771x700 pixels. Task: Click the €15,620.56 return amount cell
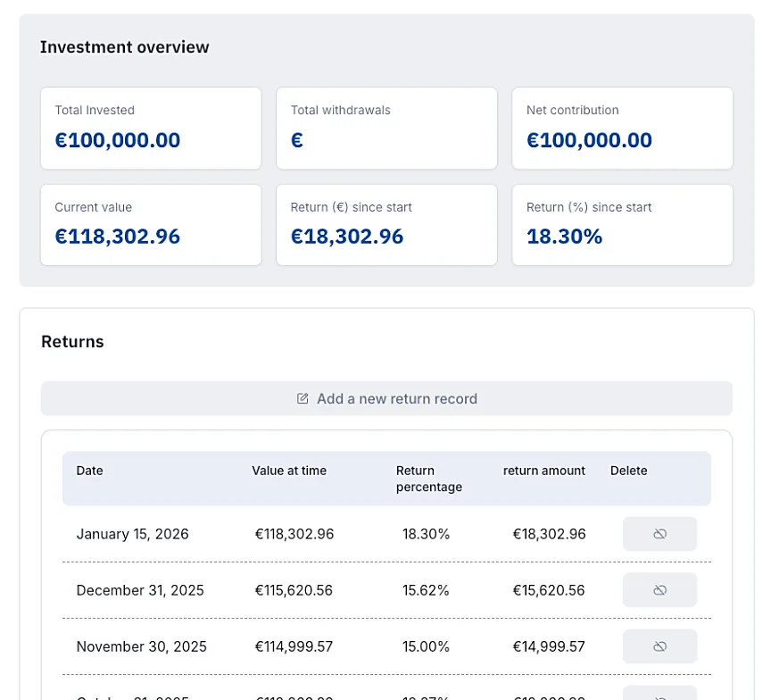[x=549, y=590]
